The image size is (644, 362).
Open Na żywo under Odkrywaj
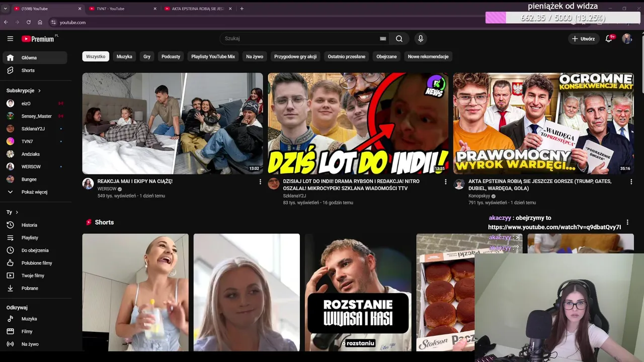click(x=34, y=344)
